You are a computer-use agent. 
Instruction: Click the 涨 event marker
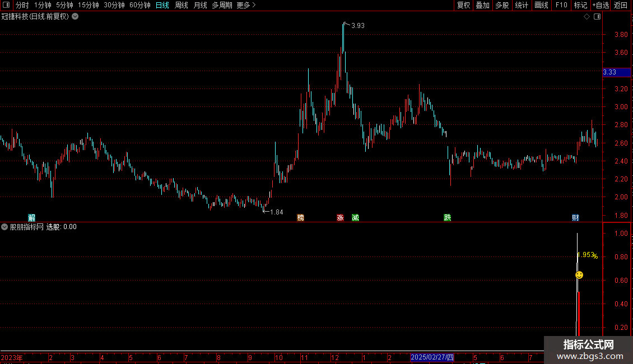point(341,218)
